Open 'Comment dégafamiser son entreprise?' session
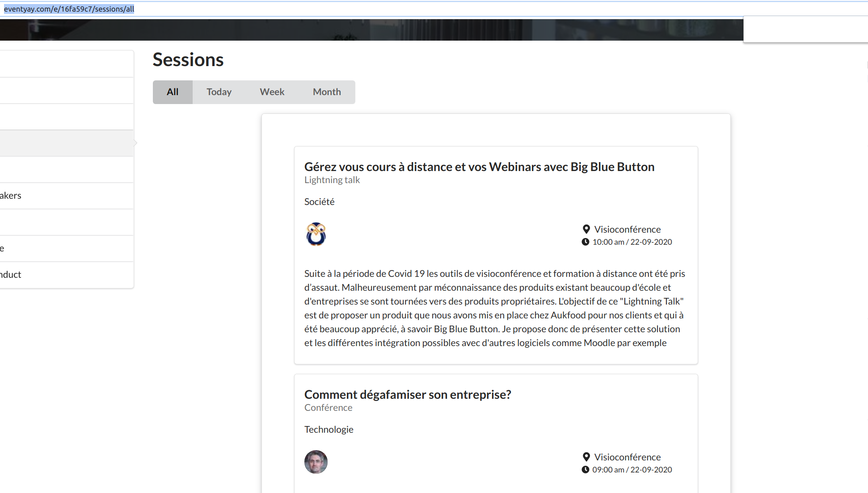 point(408,395)
